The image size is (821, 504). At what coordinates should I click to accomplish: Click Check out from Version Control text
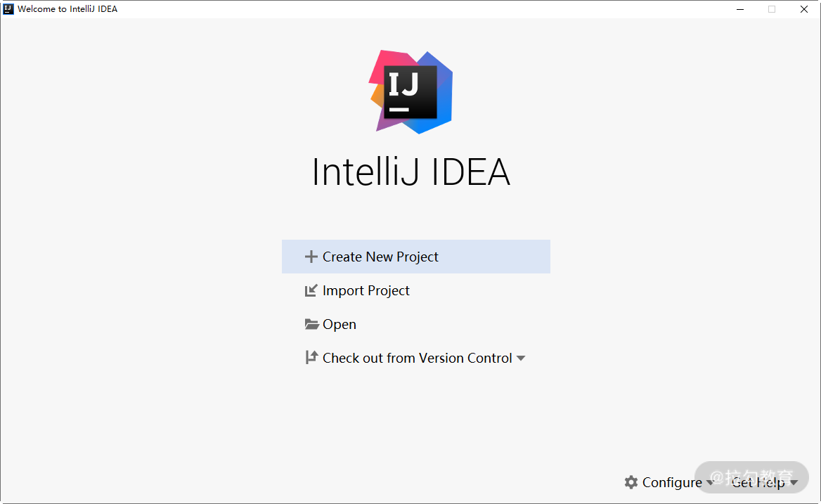[x=418, y=358]
